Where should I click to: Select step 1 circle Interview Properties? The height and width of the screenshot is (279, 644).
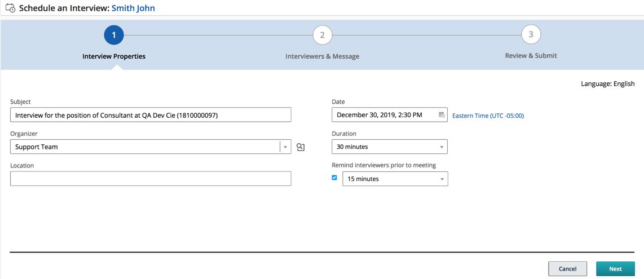click(x=114, y=36)
